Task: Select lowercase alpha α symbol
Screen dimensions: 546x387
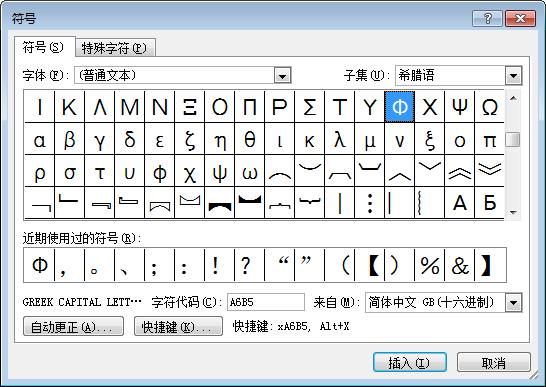Action: pos(40,139)
